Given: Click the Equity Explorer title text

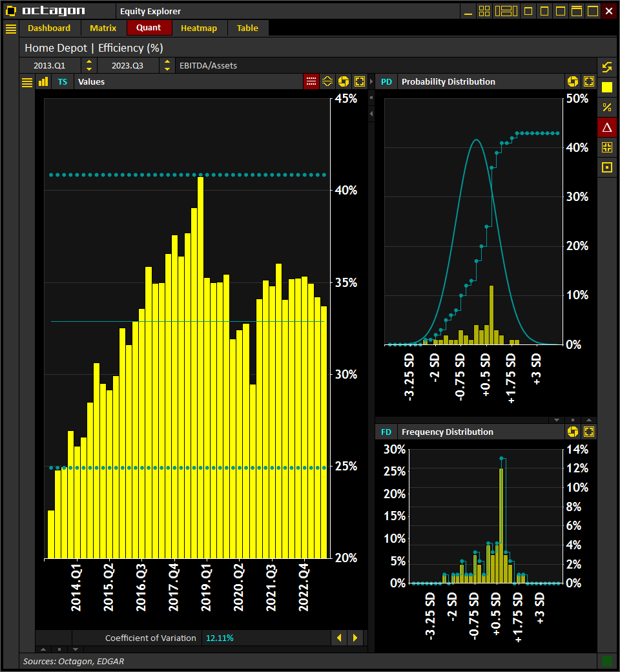Looking at the screenshot, I should (x=150, y=12).
